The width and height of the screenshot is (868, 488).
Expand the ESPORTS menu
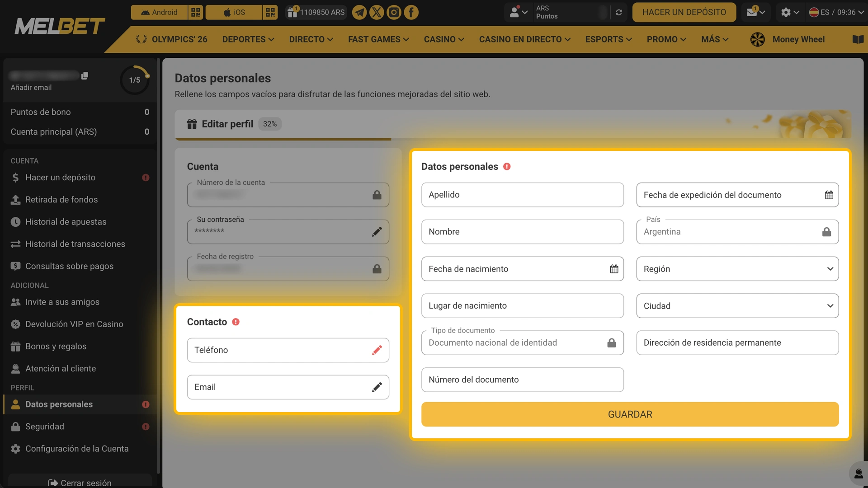(609, 39)
